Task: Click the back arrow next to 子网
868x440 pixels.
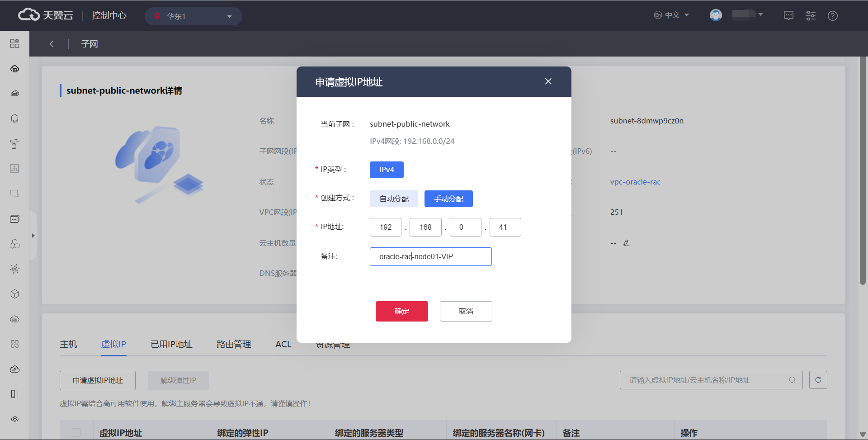Action: point(52,44)
